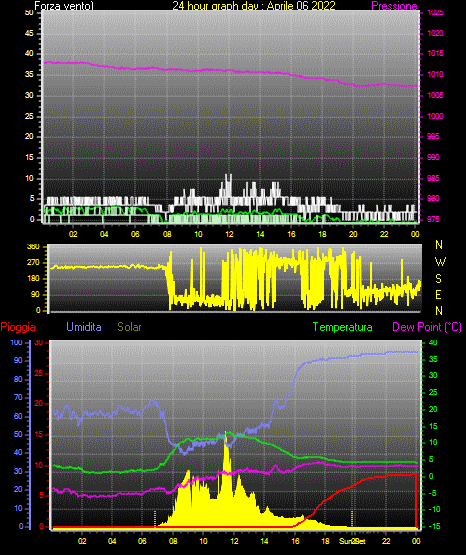Click the red 'Pioggia' legend label
The width and height of the screenshot is (466, 555).
(x=18, y=327)
